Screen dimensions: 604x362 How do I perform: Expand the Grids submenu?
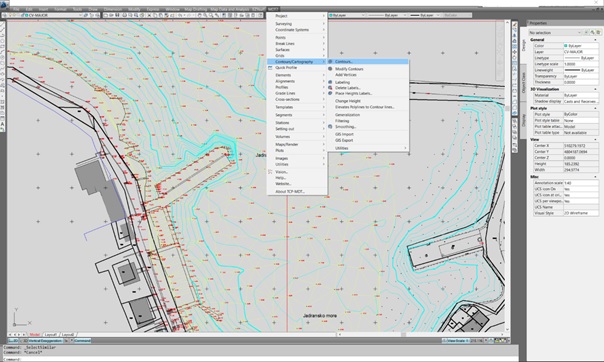click(297, 56)
